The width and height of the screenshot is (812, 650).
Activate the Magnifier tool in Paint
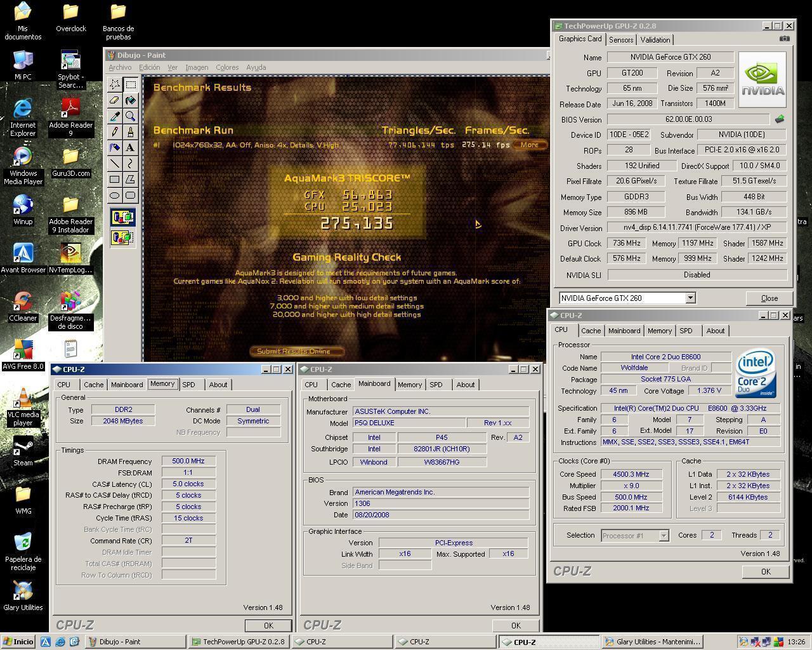pyautogui.click(x=131, y=116)
